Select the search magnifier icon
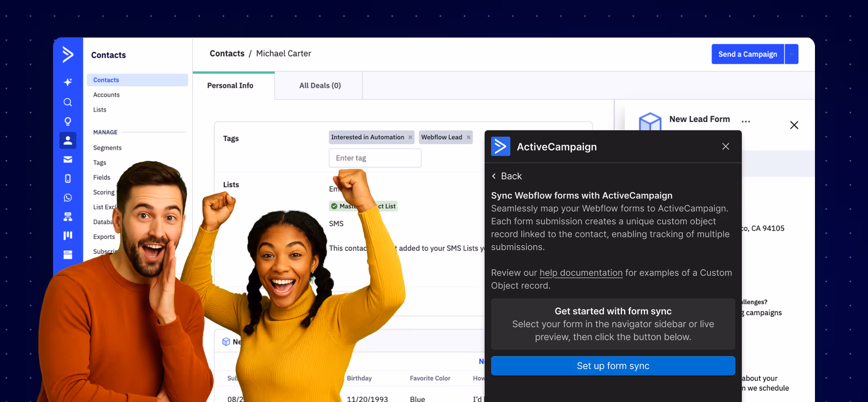The image size is (868, 402). pos(68,102)
